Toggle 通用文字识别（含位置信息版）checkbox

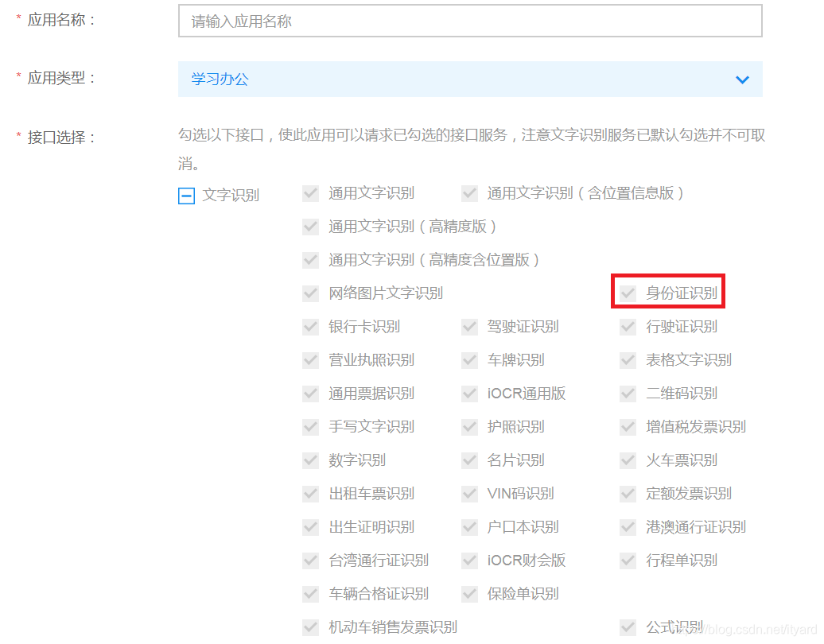point(469,193)
